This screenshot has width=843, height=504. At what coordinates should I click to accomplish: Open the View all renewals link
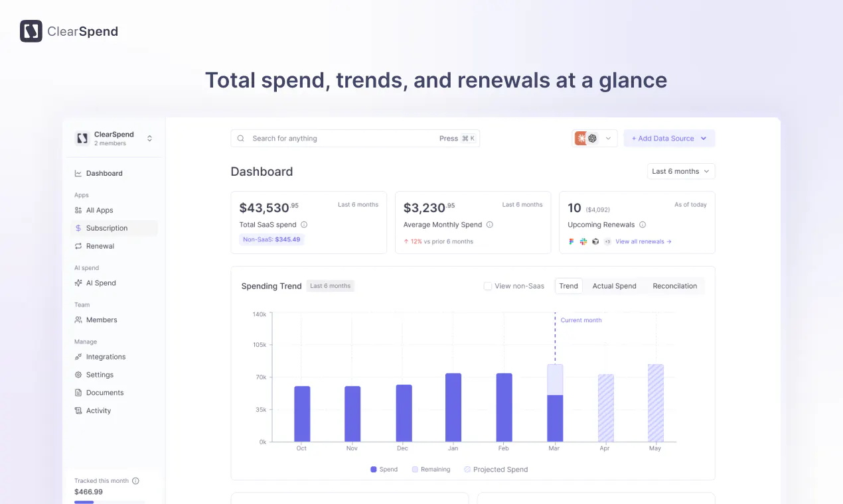pos(643,241)
